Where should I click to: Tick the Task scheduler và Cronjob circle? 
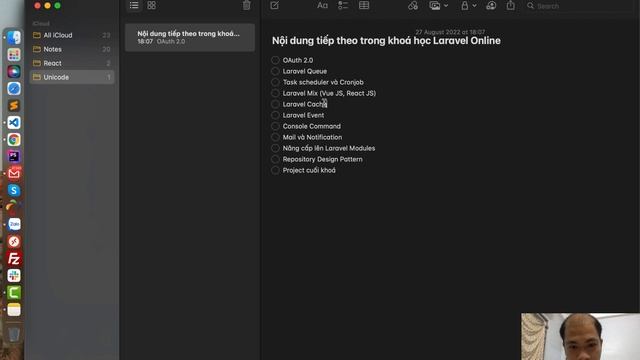[275, 82]
